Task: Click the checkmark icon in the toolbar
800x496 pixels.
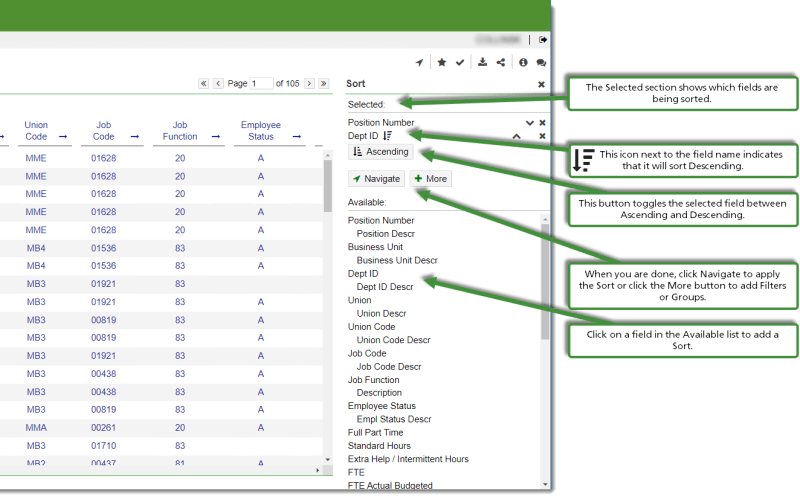Action: (x=460, y=62)
